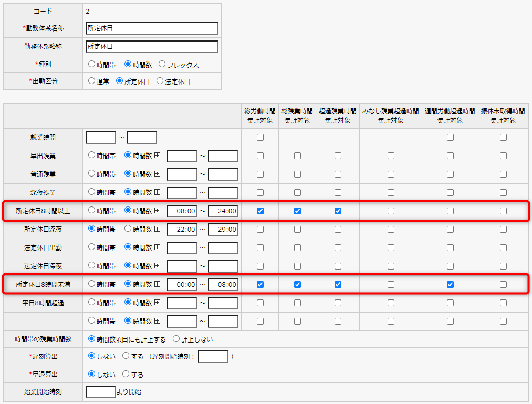
Task: Click the plus icon in 普通残業 row
Action: tap(157, 174)
